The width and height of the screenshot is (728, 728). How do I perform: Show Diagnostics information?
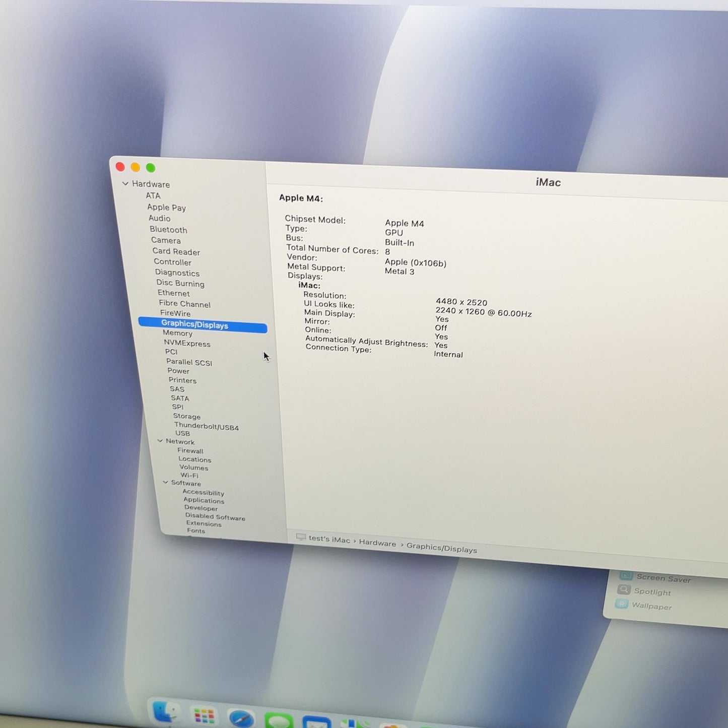click(x=177, y=273)
